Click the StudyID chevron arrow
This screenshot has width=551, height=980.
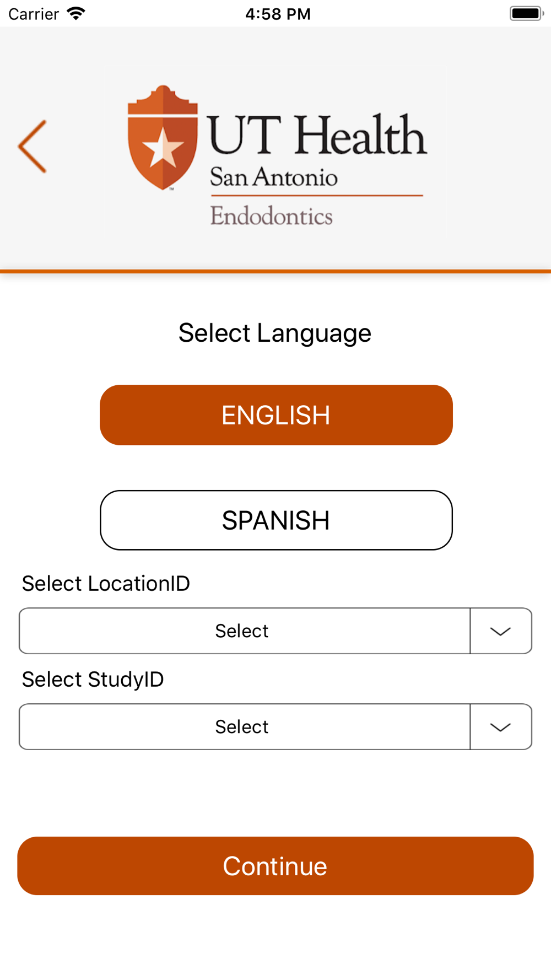click(x=500, y=727)
